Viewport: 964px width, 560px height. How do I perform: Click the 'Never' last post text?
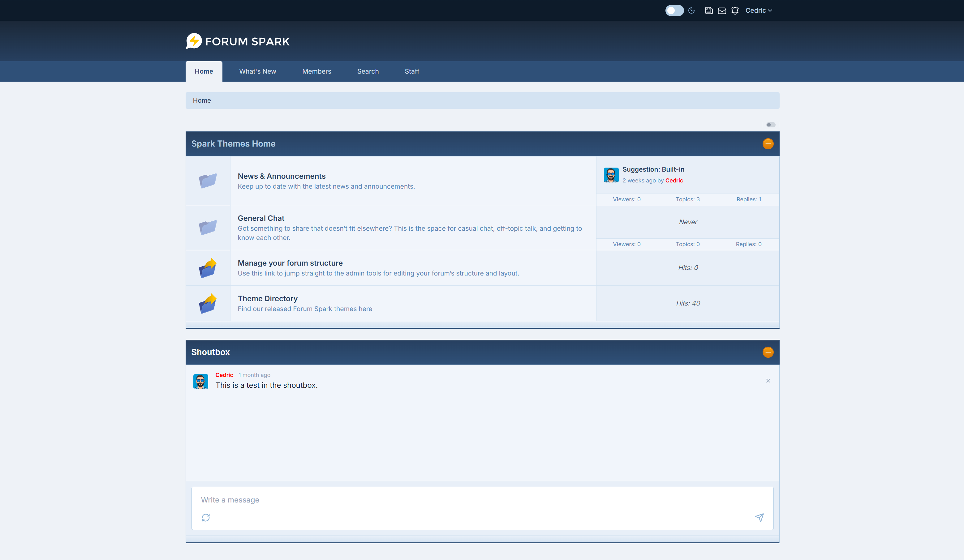tap(688, 222)
